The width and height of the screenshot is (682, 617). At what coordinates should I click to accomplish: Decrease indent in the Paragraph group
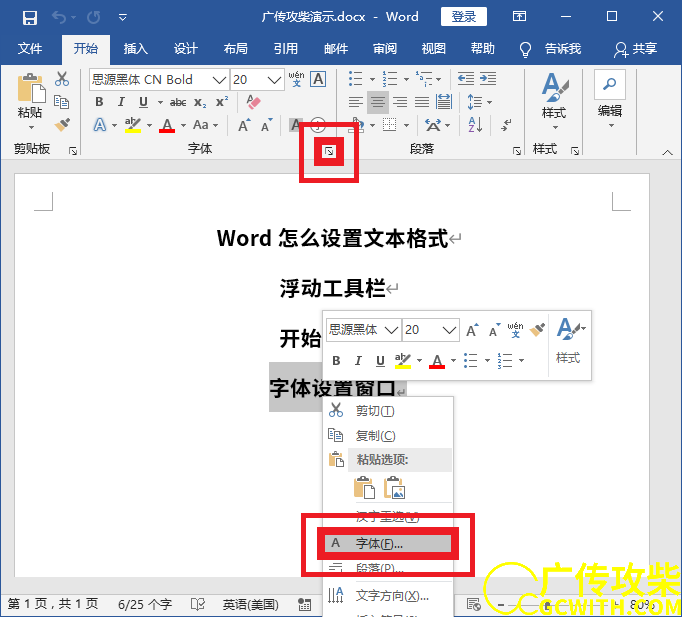point(466,79)
